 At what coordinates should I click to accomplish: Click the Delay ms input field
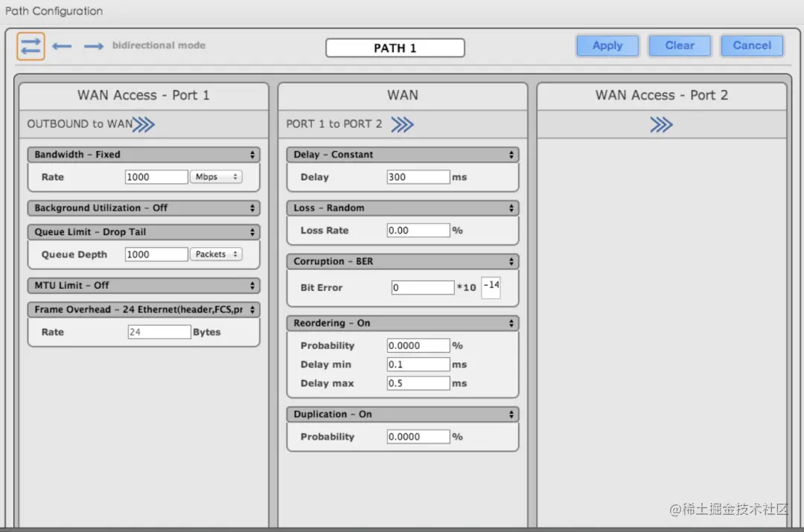[418, 177]
